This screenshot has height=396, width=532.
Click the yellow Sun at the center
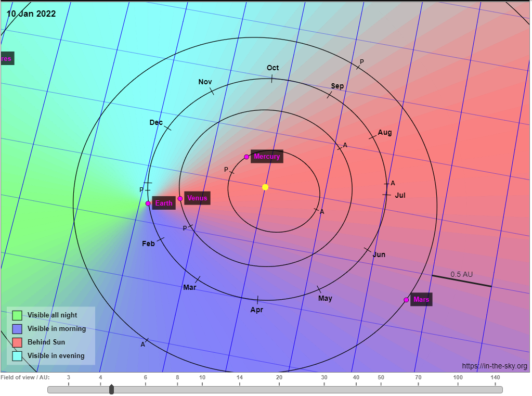click(x=265, y=187)
